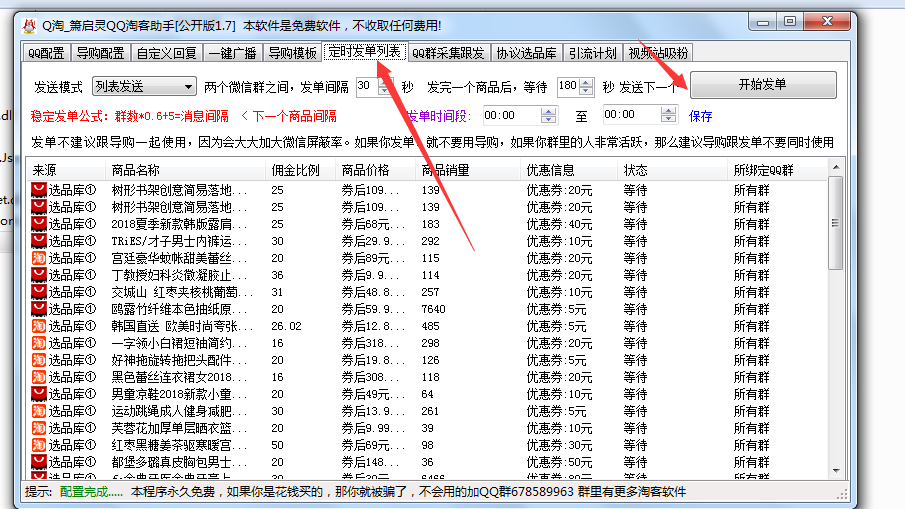905x509 pixels.
Task: Increase the end time spinner after 至
Action: (x=668, y=111)
